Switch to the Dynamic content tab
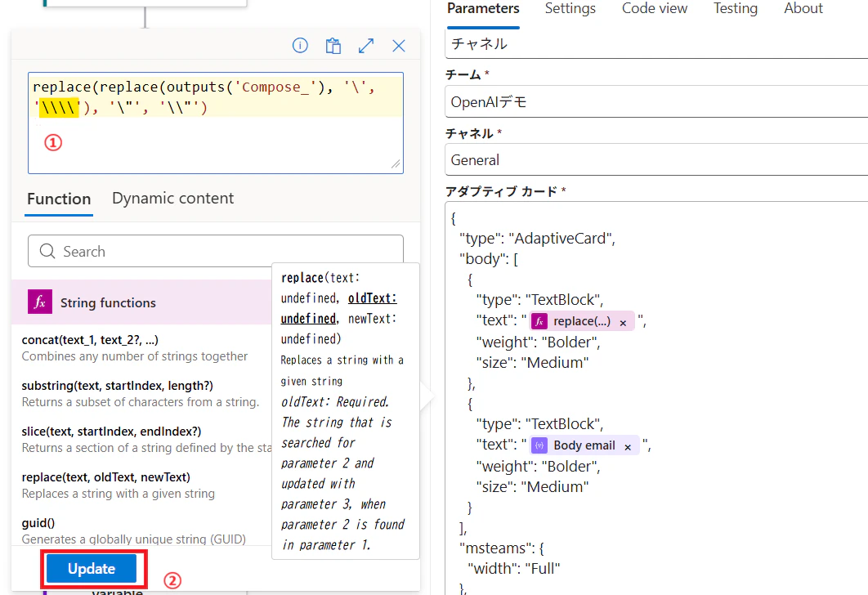 (x=172, y=198)
